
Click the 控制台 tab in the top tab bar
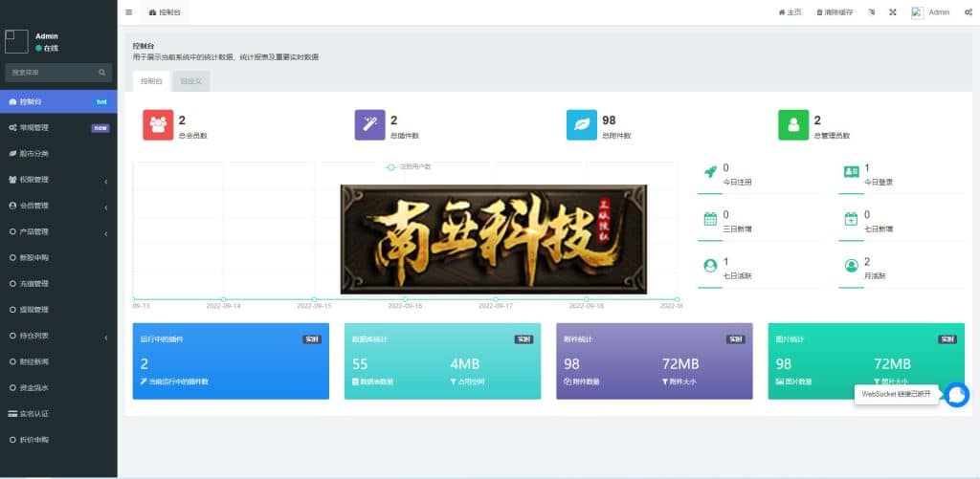tap(165, 11)
